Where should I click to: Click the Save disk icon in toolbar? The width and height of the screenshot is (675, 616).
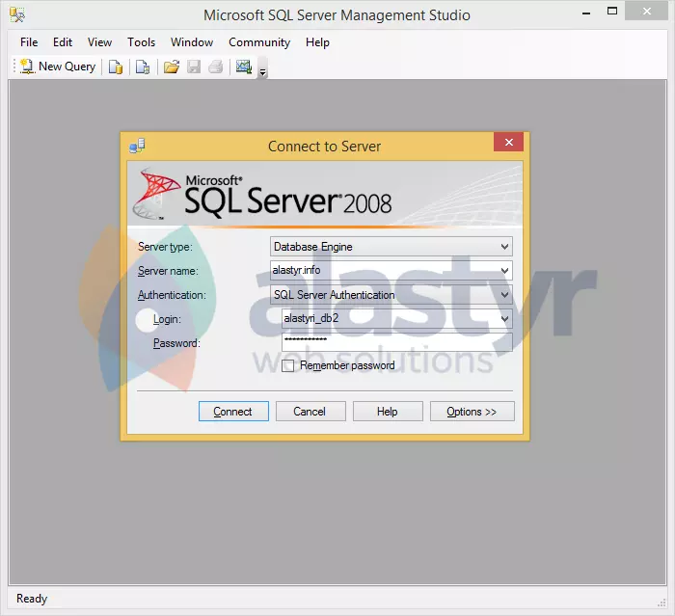click(194, 67)
